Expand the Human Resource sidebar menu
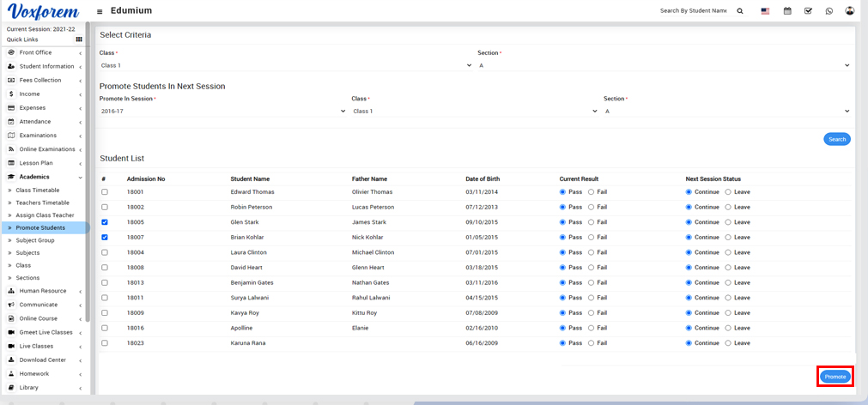Image resolution: width=868 pixels, height=405 pixels. pos(45,291)
